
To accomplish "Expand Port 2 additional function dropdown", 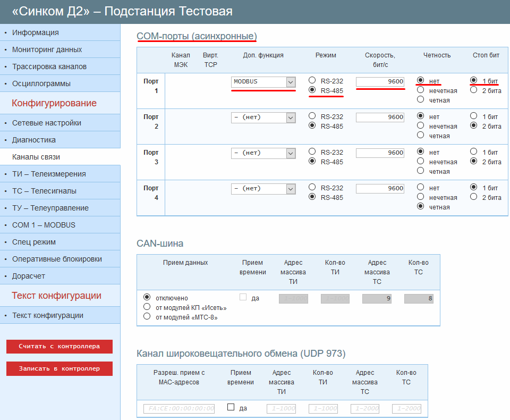I will (x=263, y=117).
